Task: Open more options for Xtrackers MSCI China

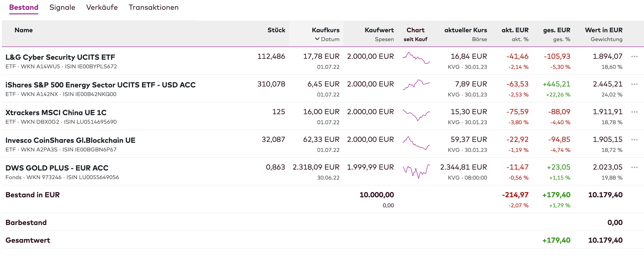Action: coord(634,112)
